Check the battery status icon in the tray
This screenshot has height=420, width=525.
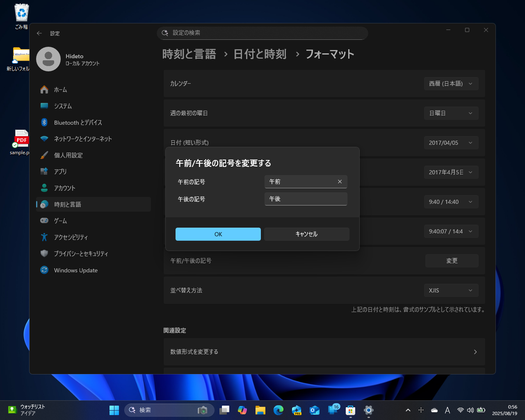[481, 410]
